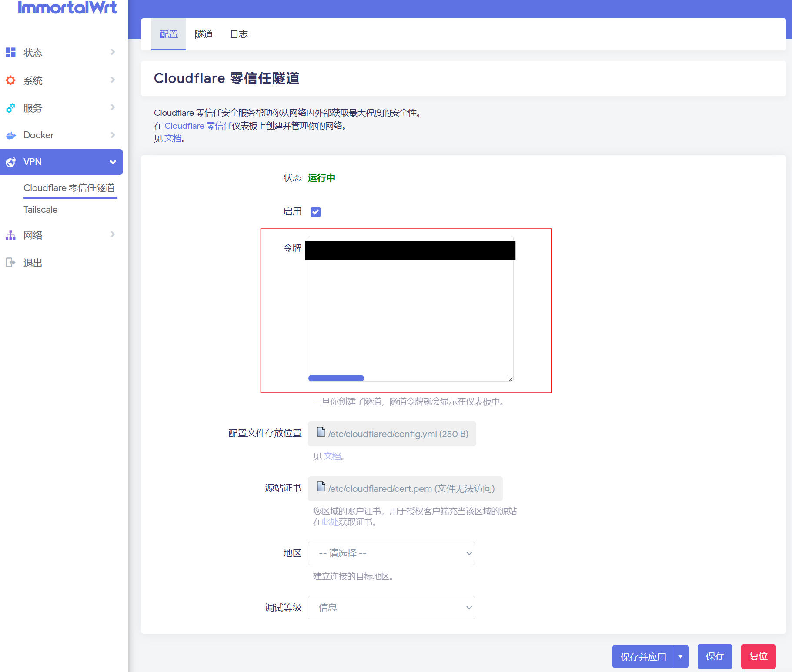792x672 pixels.
Task: Open the 地区 region dropdown
Action: coord(391,553)
